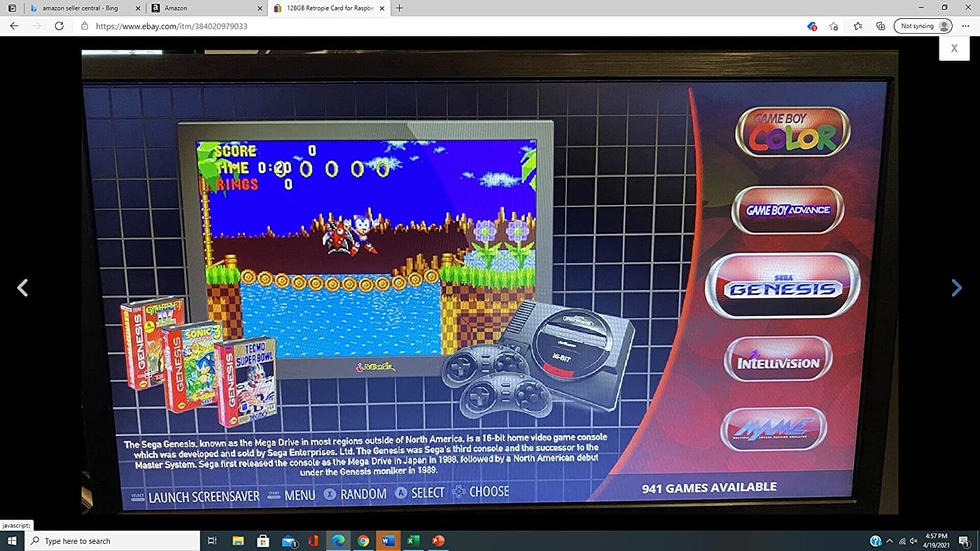Screen dimensions: 980x551
Task: Open the Windows Start menu
Action: pyautogui.click(x=12, y=541)
